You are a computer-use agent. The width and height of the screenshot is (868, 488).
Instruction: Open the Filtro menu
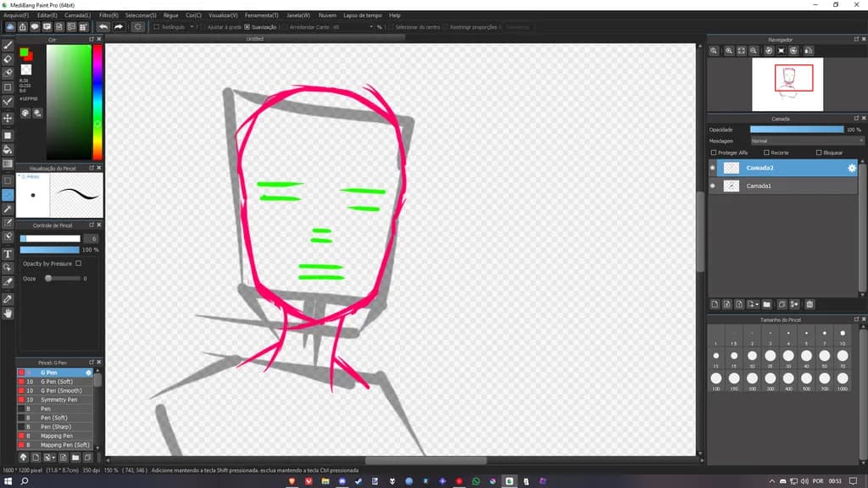108,15
